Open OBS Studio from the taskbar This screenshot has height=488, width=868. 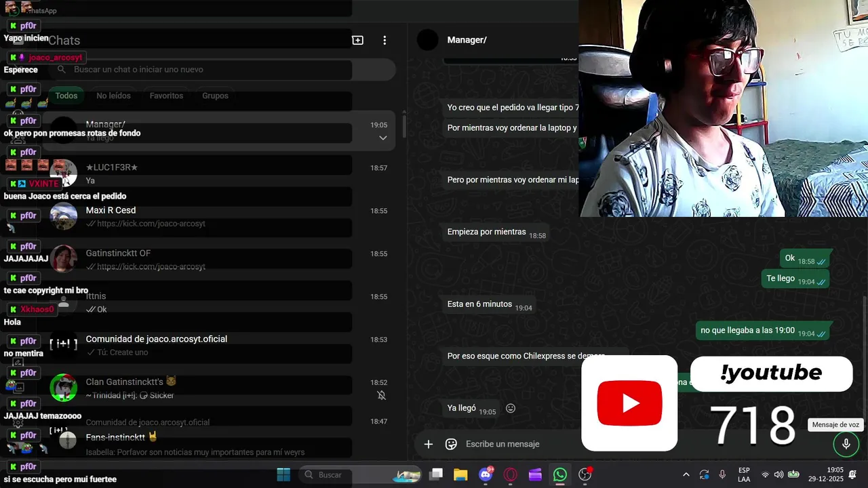tap(585, 474)
